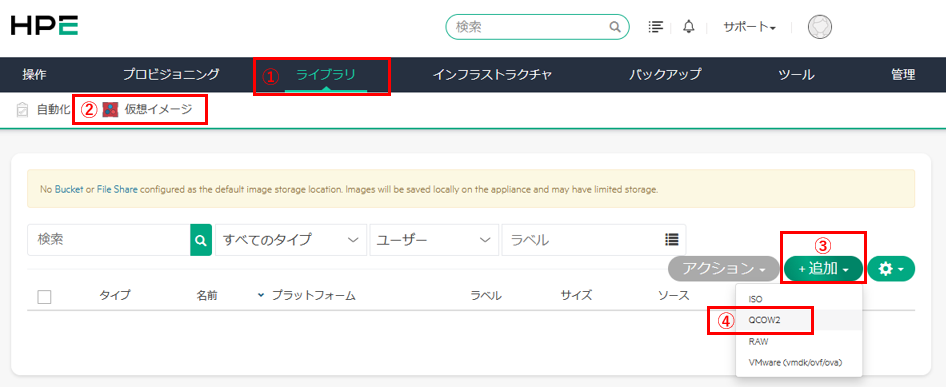946x387 pixels.
Task: Choose QCOW2 from the add menu
Action: click(x=799, y=320)
